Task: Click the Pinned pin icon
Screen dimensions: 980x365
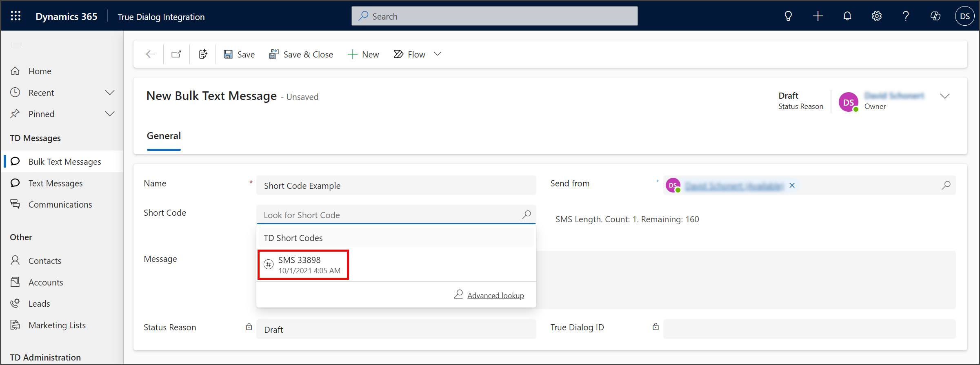Action: [x=15, y=113]
